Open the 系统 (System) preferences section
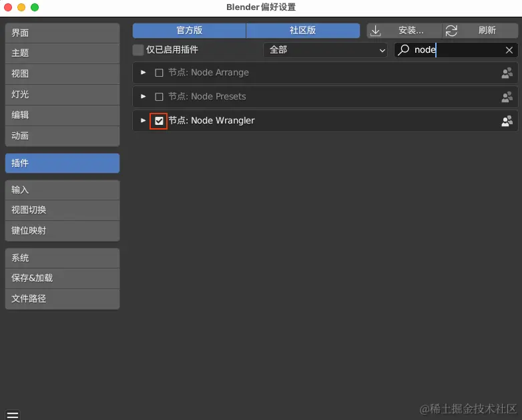 [62, 258]
